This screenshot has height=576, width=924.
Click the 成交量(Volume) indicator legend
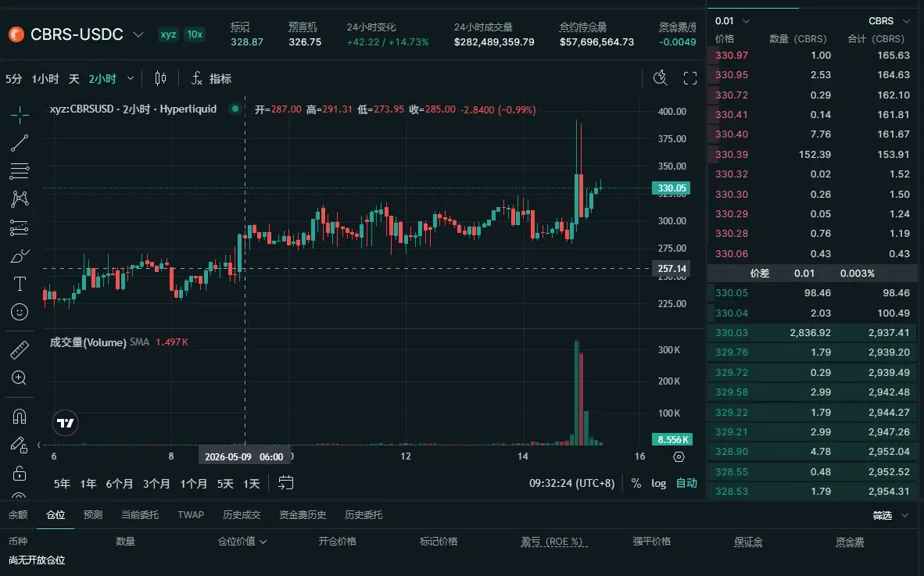click(x=88, y=342)
